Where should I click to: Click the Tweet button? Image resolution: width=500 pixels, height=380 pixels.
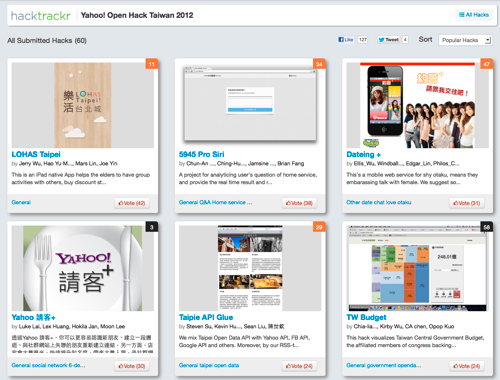point(389,40)
